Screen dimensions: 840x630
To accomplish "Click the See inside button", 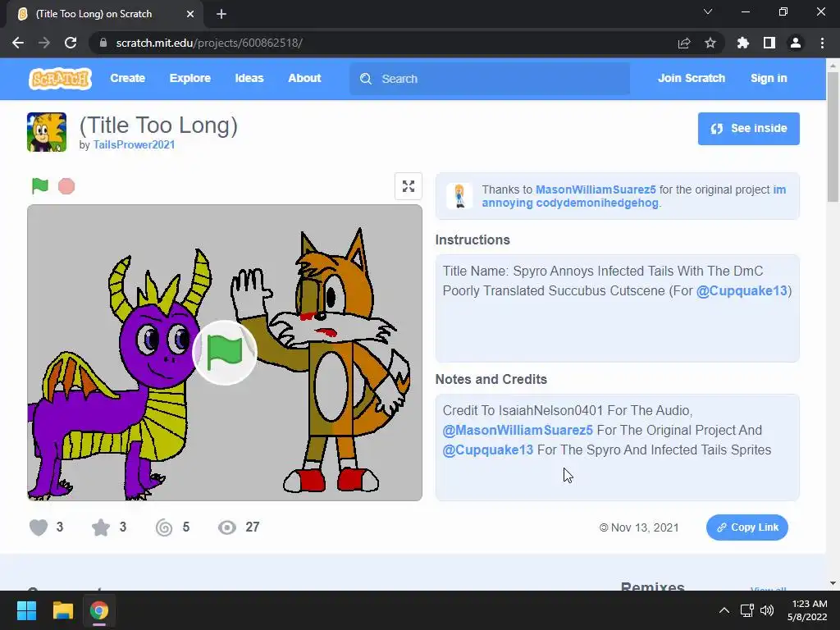I will tap(748, 129).
